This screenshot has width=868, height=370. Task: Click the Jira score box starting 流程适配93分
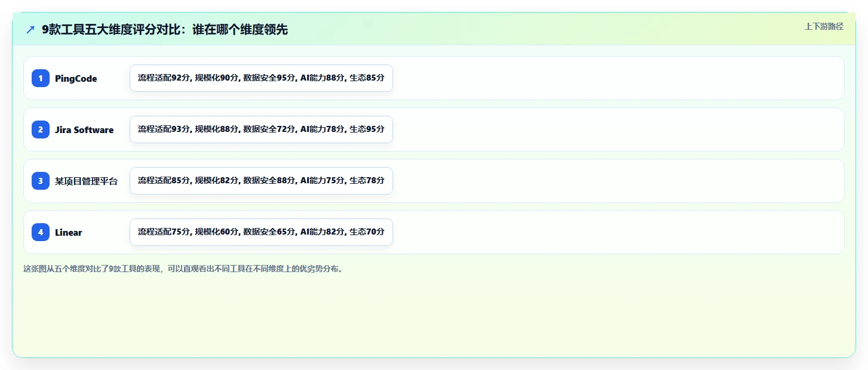click(x=261, y=129)
